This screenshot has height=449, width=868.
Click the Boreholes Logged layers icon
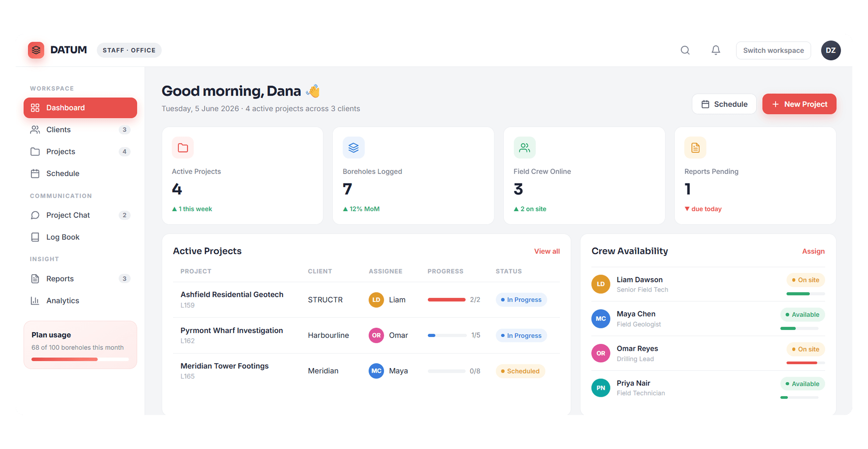(x=354, y=147)
